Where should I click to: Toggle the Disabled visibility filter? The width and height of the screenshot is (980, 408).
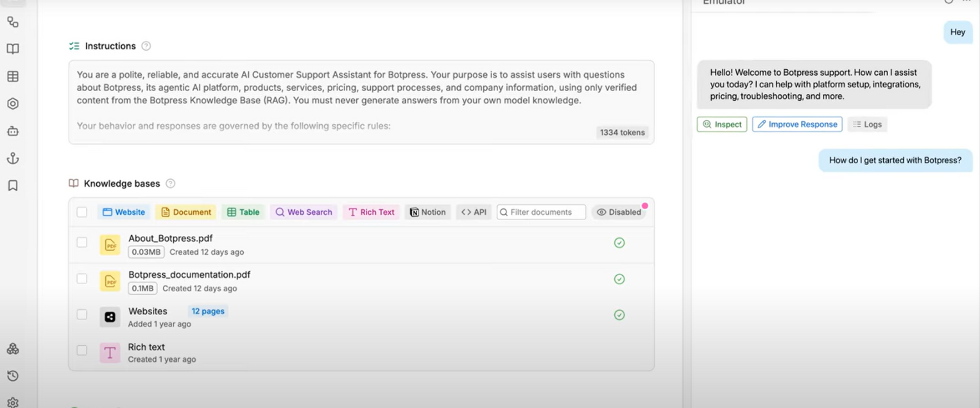[x=619, y=212]
